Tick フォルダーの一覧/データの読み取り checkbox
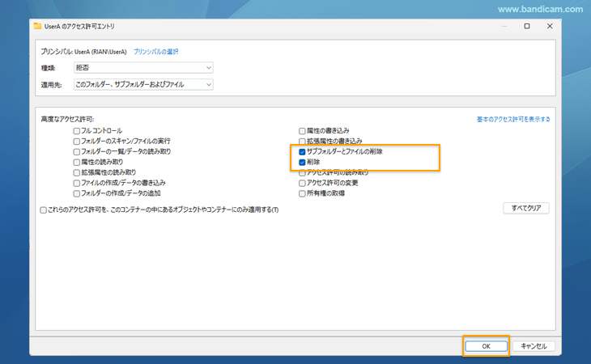The height and width of the screenshot is (364, 591). (76, 151)
